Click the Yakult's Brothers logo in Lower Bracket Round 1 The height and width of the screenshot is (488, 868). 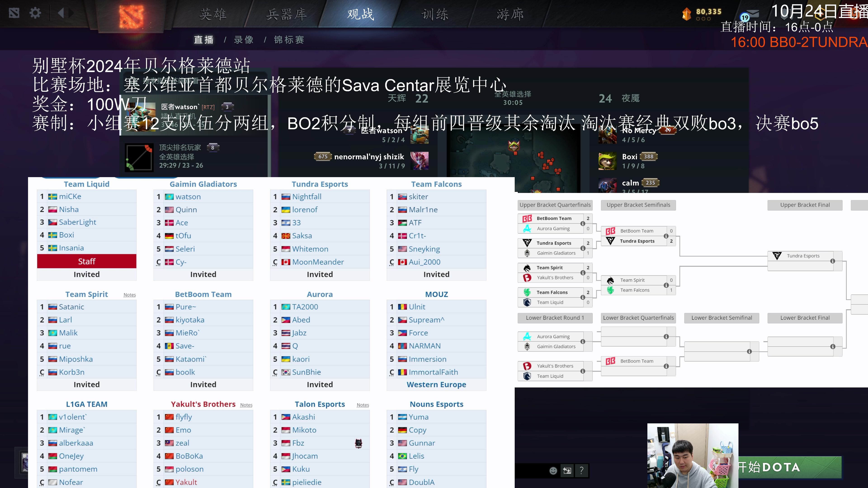pos(527,366)
